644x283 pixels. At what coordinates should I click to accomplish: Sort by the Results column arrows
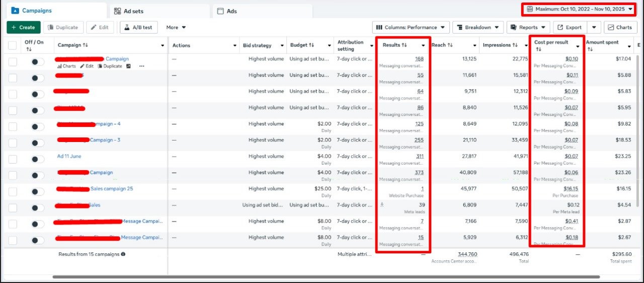[x=404, y=45]
